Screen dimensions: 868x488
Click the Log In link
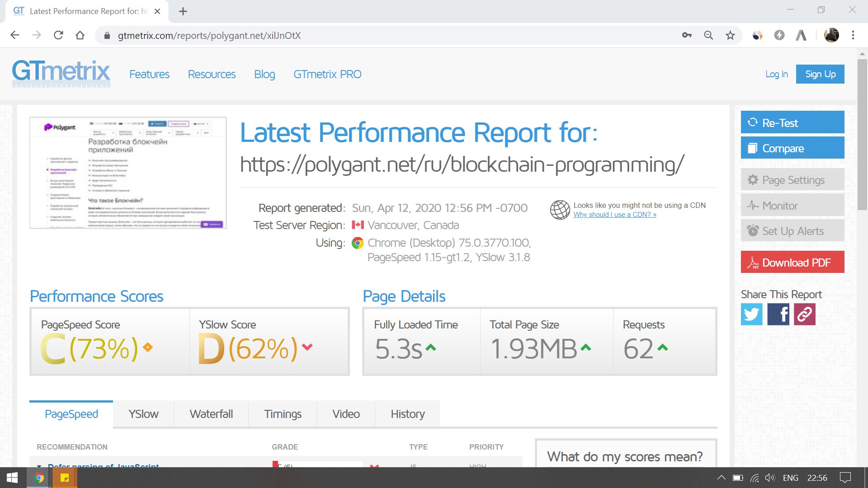tap(776, 74)
